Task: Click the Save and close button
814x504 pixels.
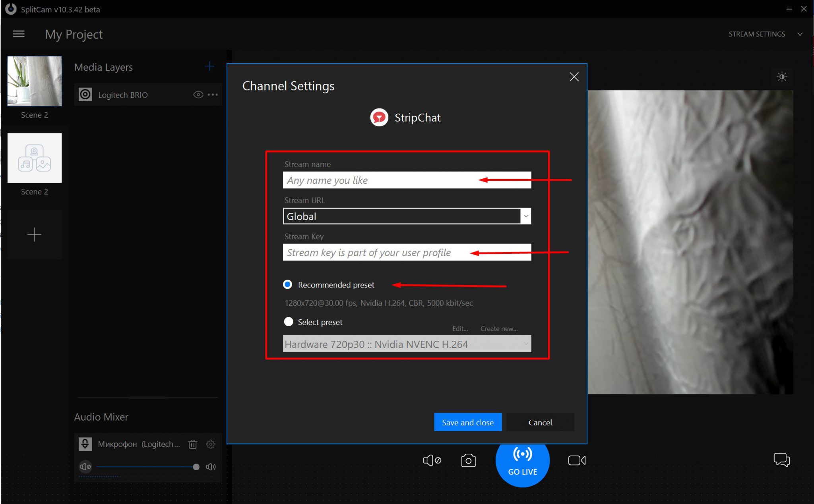Action: point(467,422)
